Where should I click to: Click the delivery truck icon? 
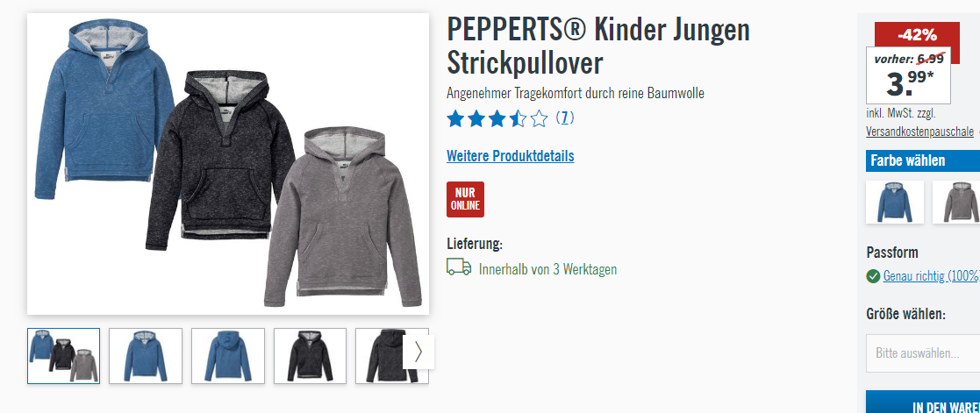[459, 267]
